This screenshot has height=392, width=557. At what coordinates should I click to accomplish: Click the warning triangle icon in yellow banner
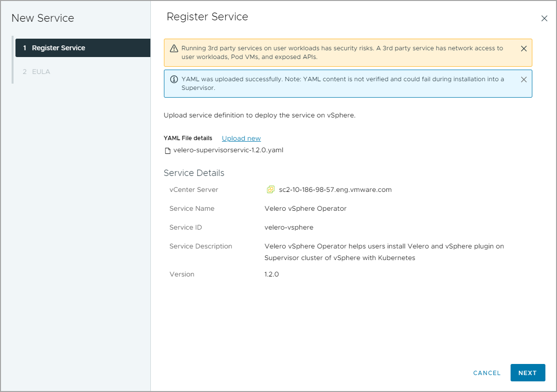coord(174,48)
